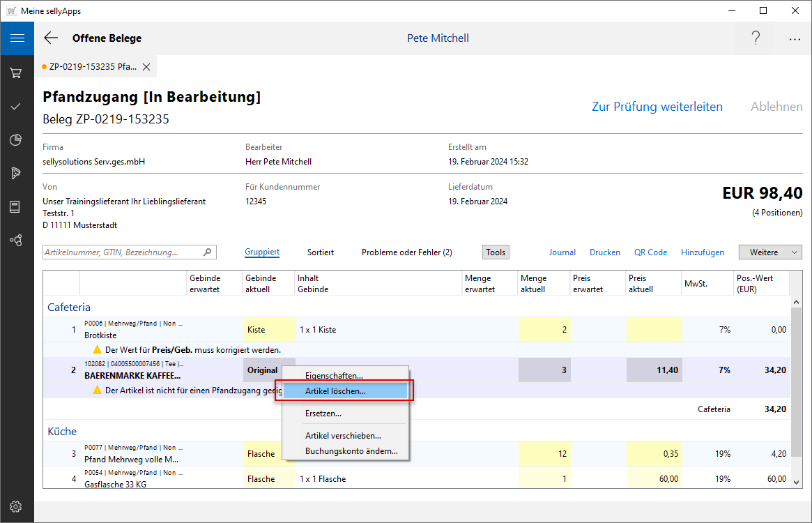Select Artikel löschen in context menu
This screenshot has width=812, height=523.
pos(335,391)
